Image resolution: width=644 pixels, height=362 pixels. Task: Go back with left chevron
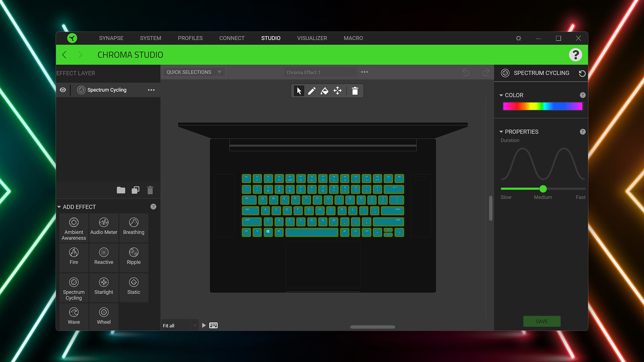[64, 55]
